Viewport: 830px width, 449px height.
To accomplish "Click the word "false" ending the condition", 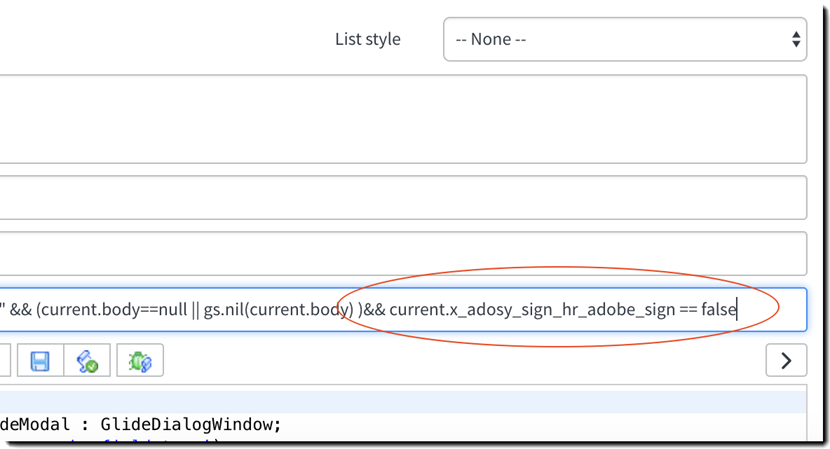I will 718,310.
